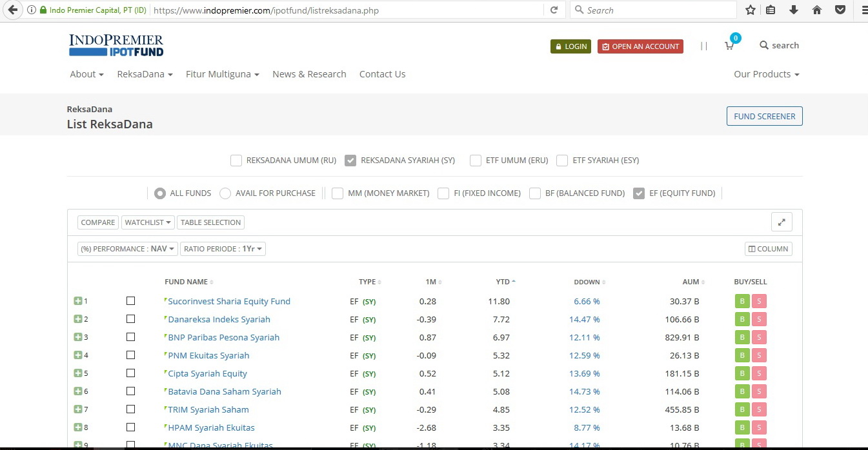
Task: Reload the page with the refresh icon
Action: click(x=554, y=10)
